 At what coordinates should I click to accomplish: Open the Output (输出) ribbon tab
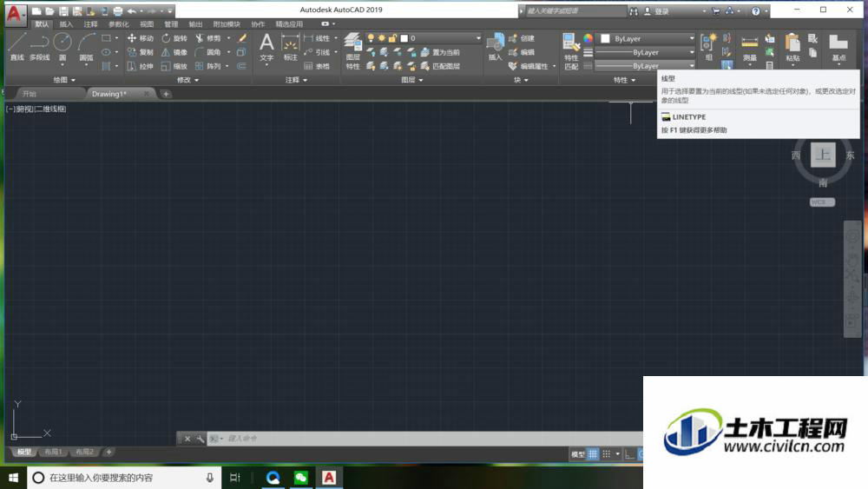(195, 24)
